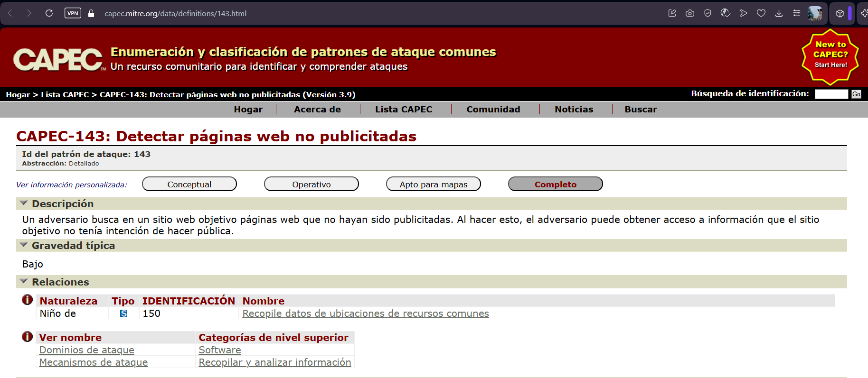The image size is (868, 378).
Task: Take a snapshot with the camera icon
Action: (690, 13)
